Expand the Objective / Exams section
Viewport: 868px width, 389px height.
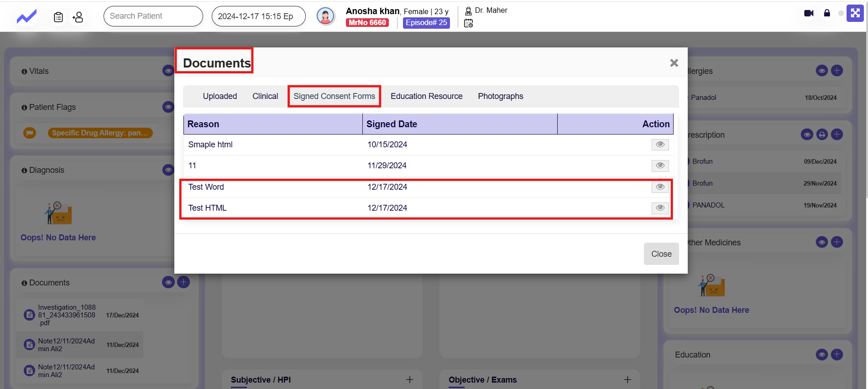point(627,379)
